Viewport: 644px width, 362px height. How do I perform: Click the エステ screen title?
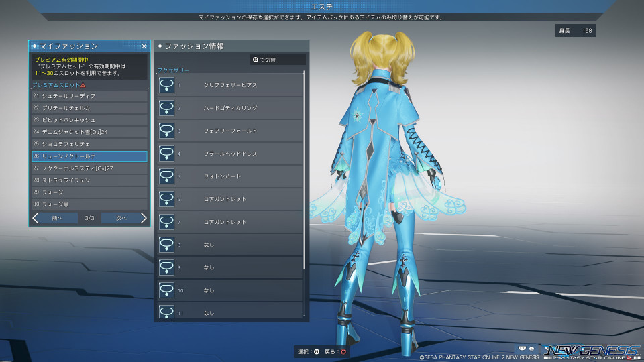(321, 7)
